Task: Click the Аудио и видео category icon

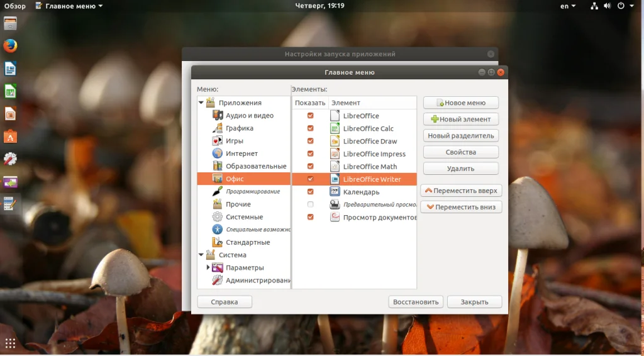Action: pyautogui.click(x=217, y=115)
